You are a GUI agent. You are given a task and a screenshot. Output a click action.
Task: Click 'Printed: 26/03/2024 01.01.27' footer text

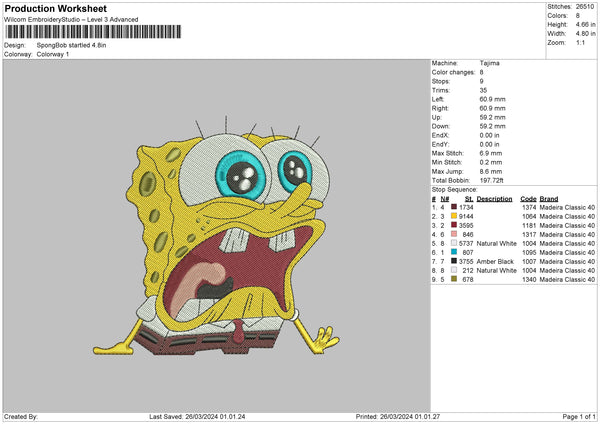click(398, 416)
